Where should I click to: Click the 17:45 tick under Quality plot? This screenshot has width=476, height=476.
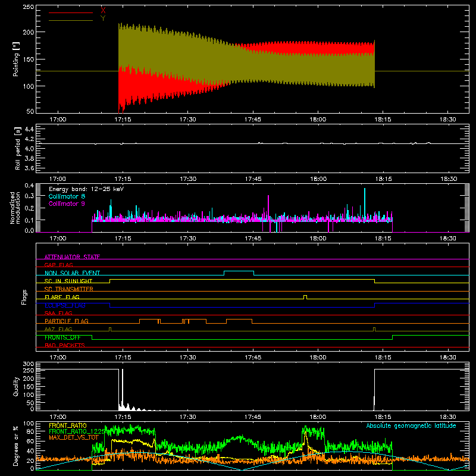[x=252, y=417]
